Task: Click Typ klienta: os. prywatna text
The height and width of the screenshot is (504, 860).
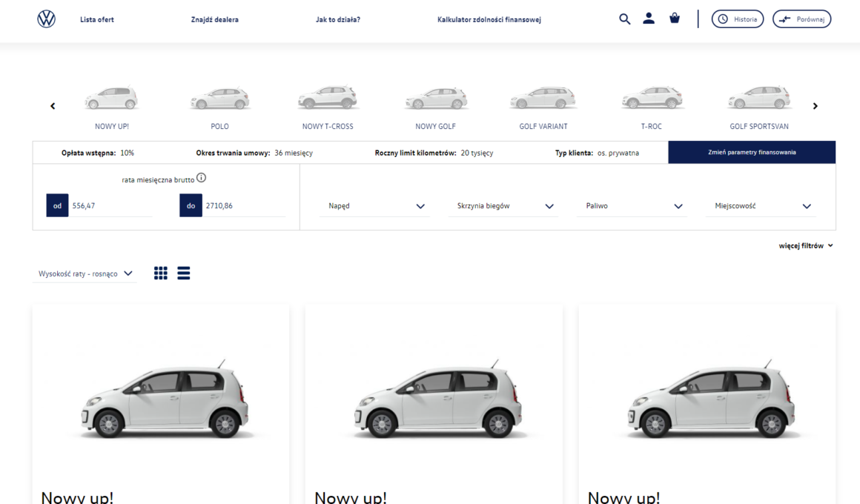Action: coord(597,153)
